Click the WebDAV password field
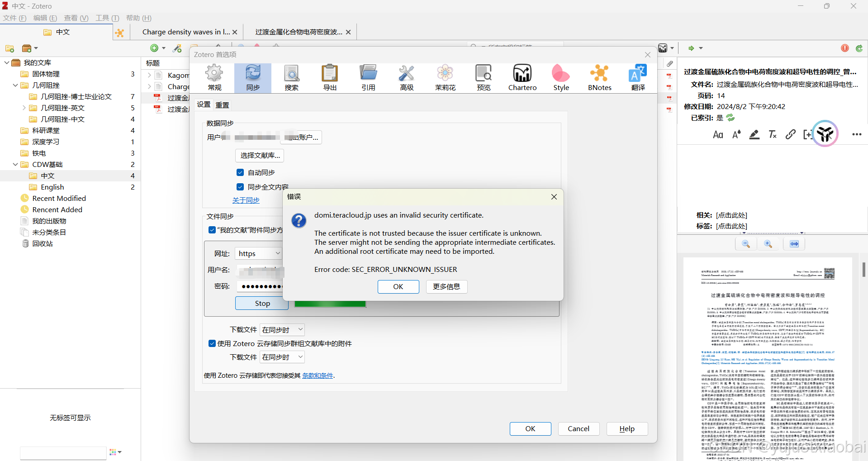868x461 pixels. point(260,286)
